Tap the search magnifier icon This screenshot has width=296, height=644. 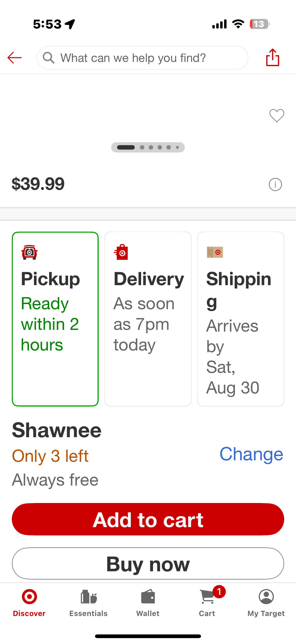48,58
